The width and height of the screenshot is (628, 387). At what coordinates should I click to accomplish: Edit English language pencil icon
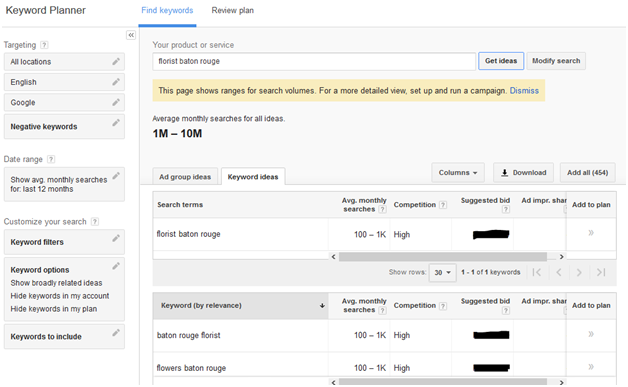click(116, 82)
